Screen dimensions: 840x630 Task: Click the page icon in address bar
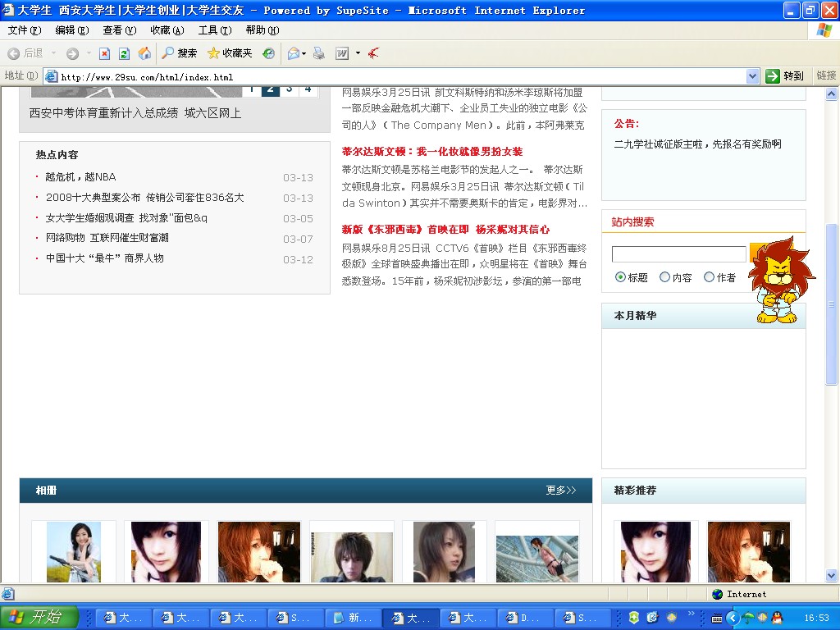pyautogui.click(x=52, y=76)
